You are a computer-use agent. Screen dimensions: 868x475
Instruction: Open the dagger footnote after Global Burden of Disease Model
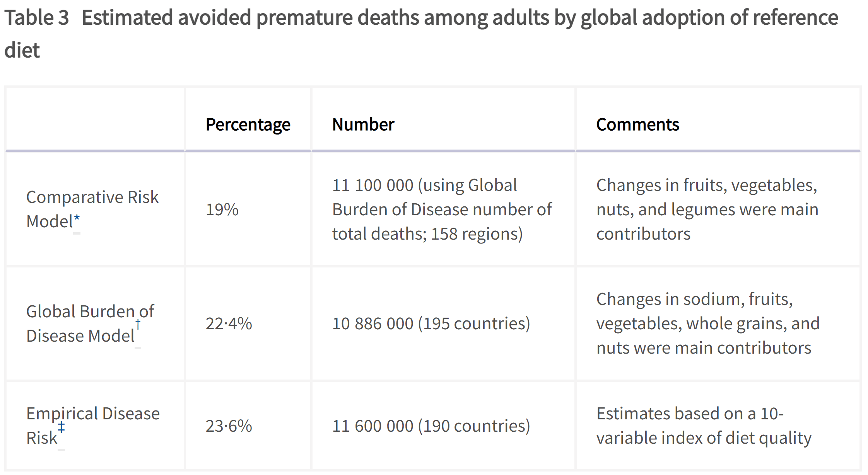pyautogui.click(x=138, y=325)
